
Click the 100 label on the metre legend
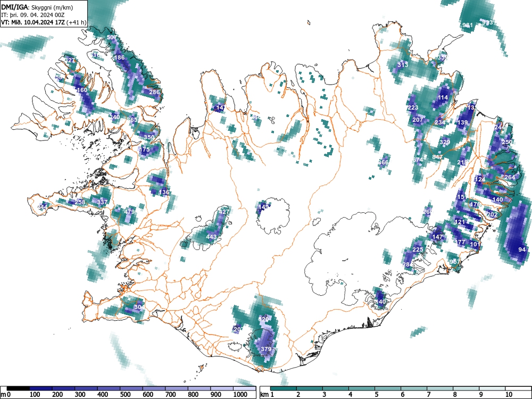coord(35,395)
